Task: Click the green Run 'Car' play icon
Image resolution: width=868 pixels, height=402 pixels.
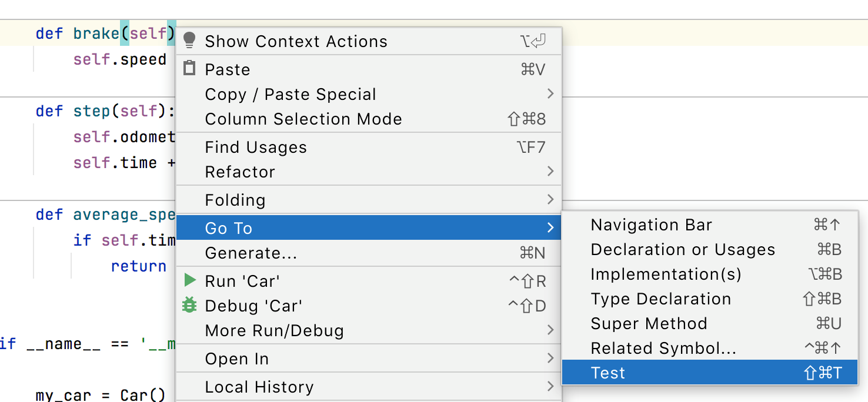Action: pos(189,280)
